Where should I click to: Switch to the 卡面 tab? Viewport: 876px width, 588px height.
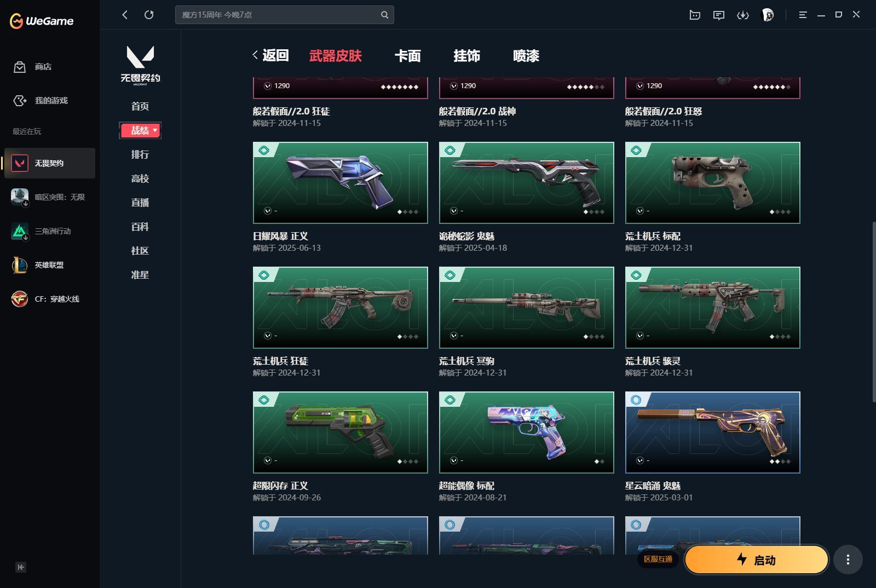click(x=408, y=56)
